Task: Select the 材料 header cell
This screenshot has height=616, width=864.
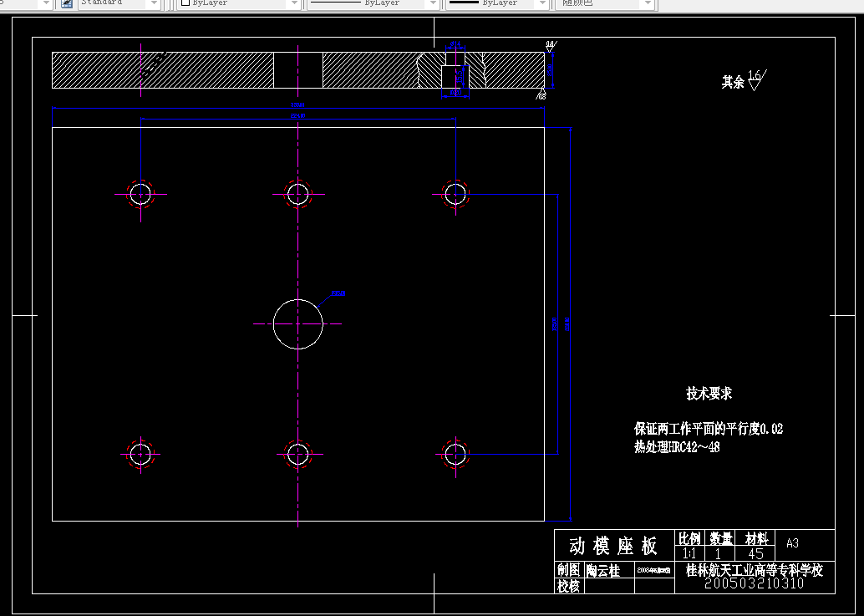Action: pyautogui.click(x=756, y=538)
